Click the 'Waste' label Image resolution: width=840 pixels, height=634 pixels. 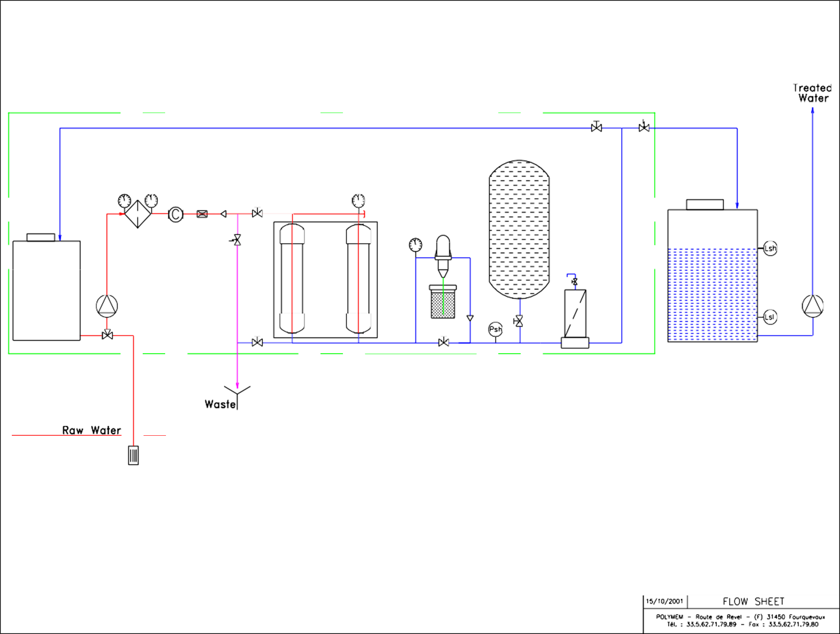220,404
